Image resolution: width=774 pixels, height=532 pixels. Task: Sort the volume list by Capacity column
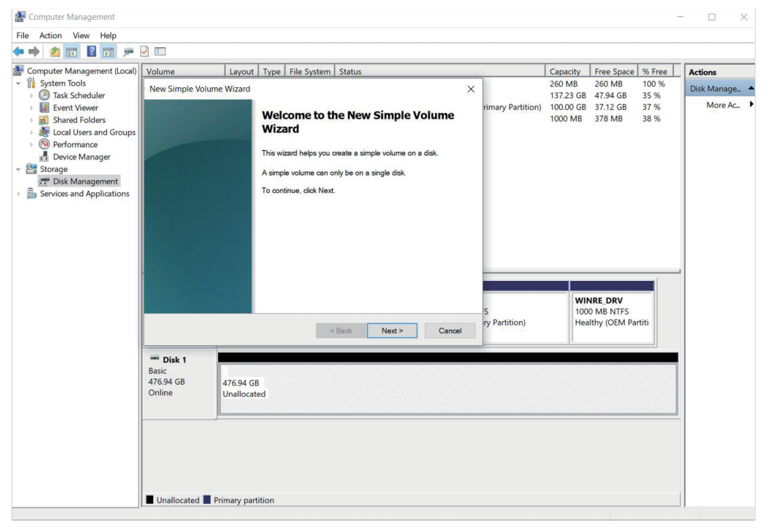(x=565, y=72)
